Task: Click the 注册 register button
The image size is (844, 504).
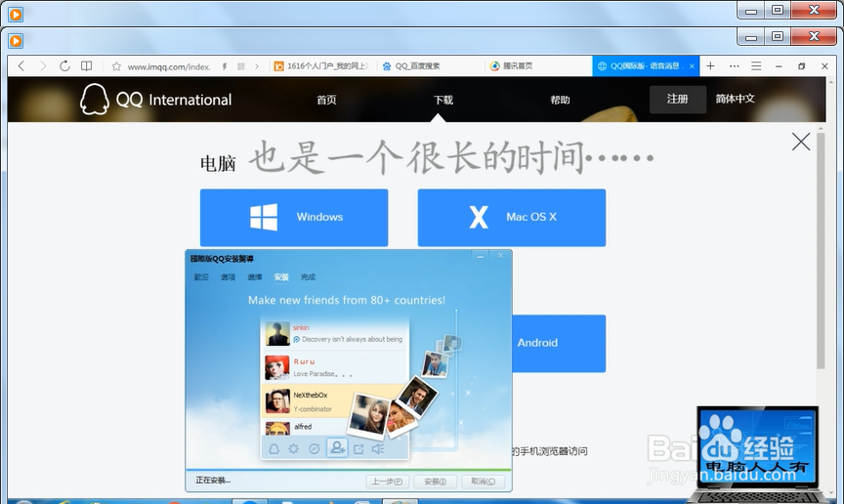Action: coord(678,99)
